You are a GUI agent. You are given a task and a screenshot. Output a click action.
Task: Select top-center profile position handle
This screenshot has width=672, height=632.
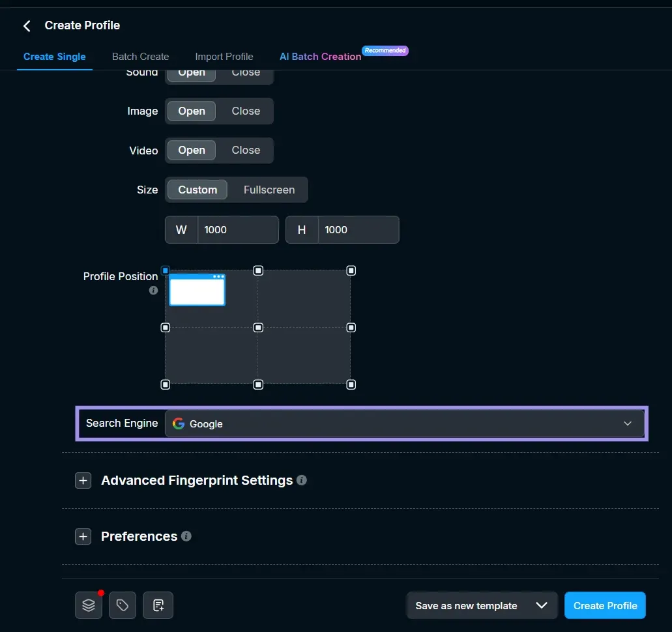click(x=258, y=270)
